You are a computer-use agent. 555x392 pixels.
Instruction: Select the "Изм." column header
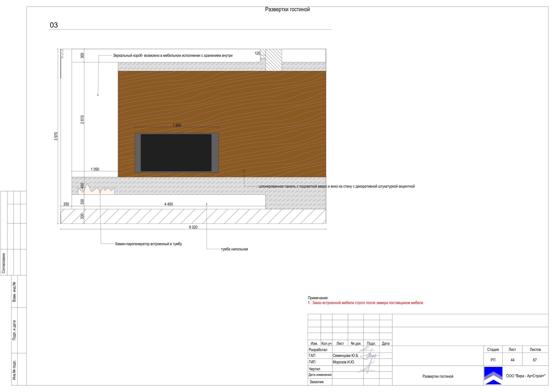pos(314,343)
